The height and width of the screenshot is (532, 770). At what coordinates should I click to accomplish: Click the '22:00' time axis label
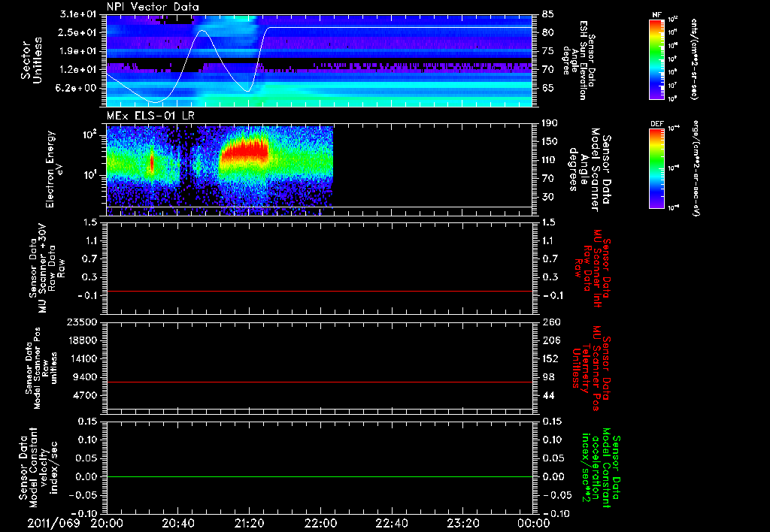tap(320, 523)
